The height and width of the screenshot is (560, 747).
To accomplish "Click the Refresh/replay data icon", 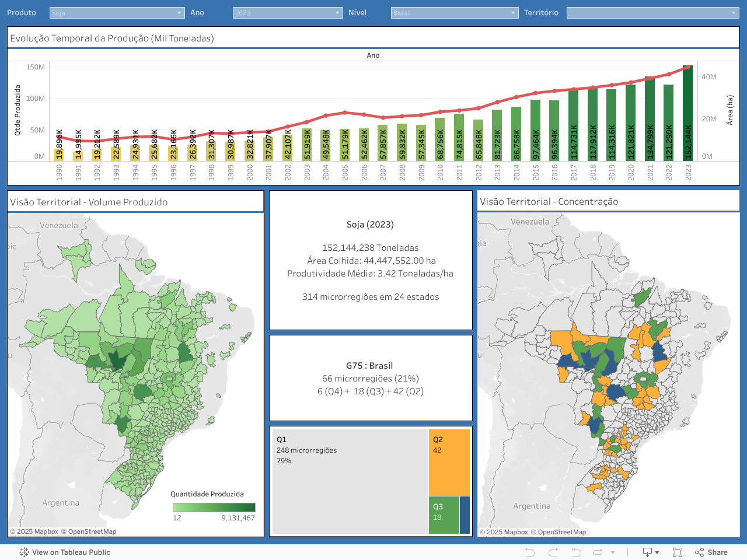I will click(598, 552).
